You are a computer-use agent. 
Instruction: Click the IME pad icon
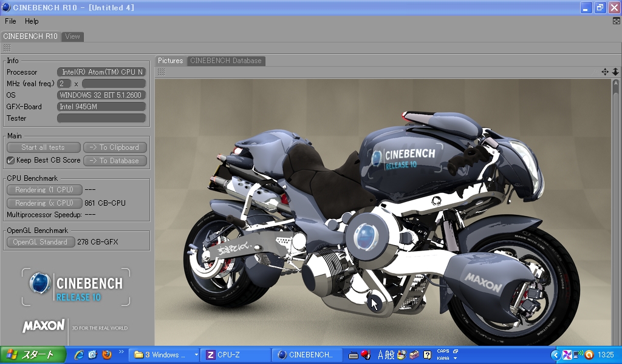(x=402, y=355)
